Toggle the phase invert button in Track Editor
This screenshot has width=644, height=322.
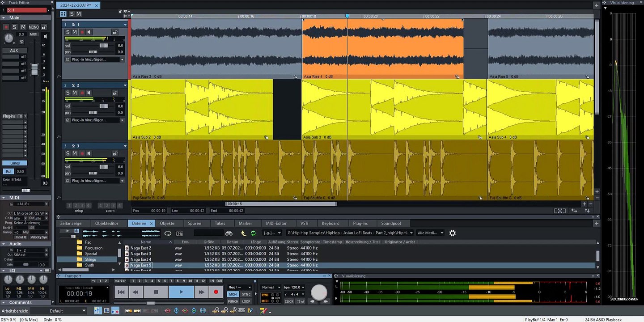(22, 42)
